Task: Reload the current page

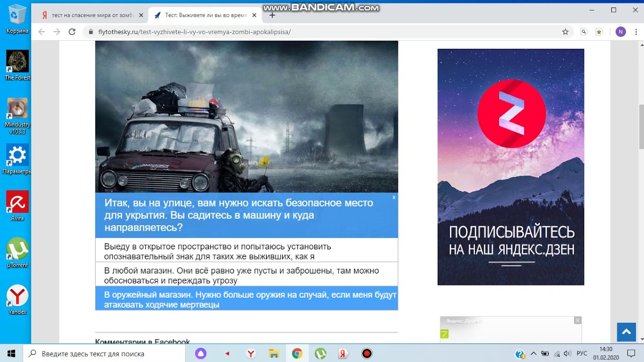Action: [72, 32]
